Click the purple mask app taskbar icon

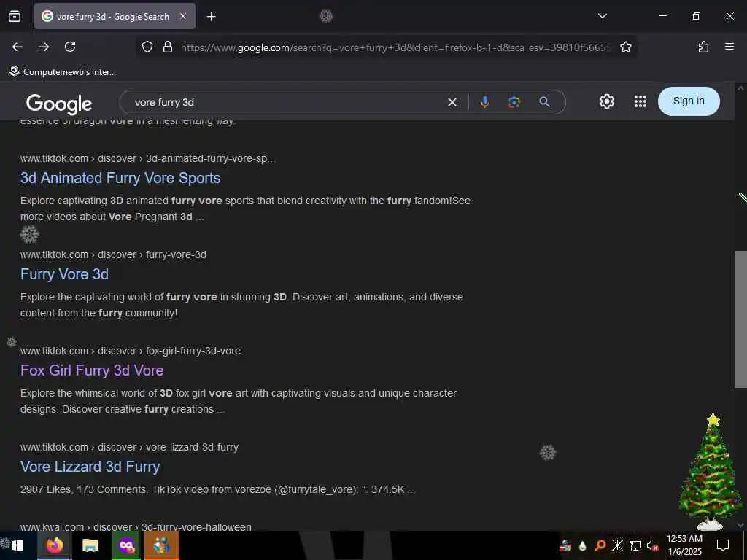(126, 545)
